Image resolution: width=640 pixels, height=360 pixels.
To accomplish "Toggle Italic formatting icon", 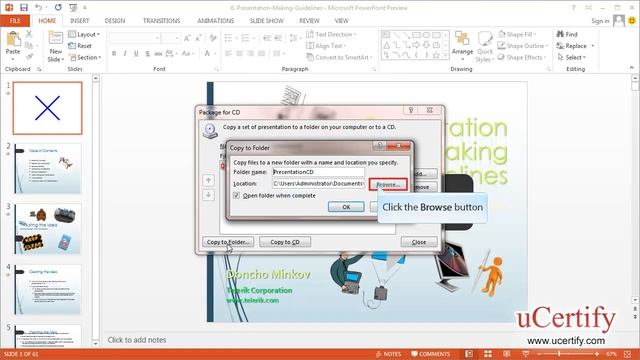I will (125, 53).
